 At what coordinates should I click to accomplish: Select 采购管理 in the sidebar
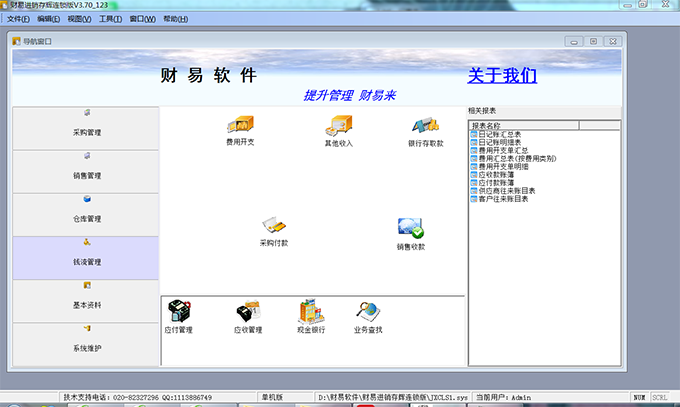click(x=86, y=129)
